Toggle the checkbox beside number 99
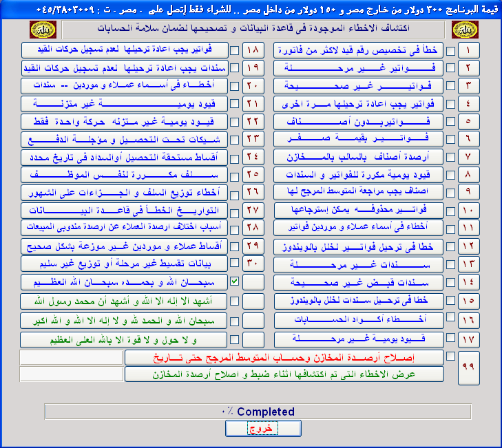The image size is (502, 448). (451, 356)
